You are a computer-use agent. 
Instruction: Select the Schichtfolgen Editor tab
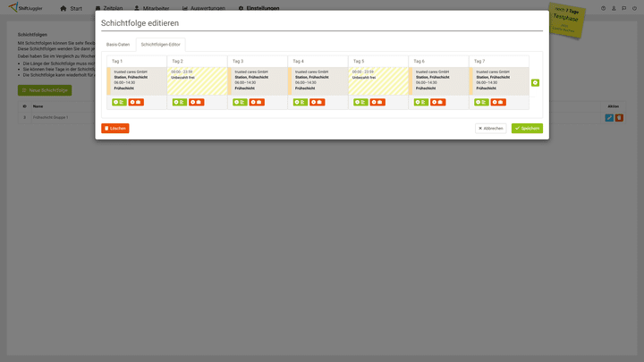pos(160,44)
